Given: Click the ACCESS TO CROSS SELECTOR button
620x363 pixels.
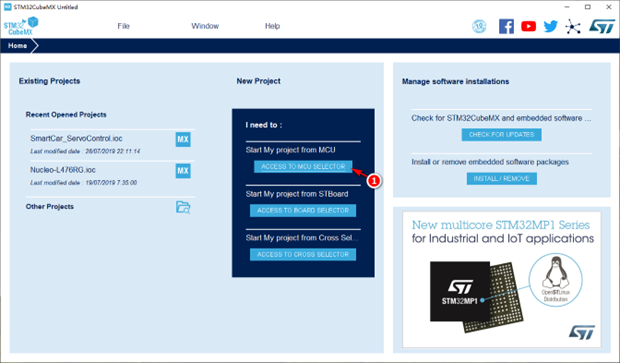Looking at the screenshot, I should tap(303, 254).
